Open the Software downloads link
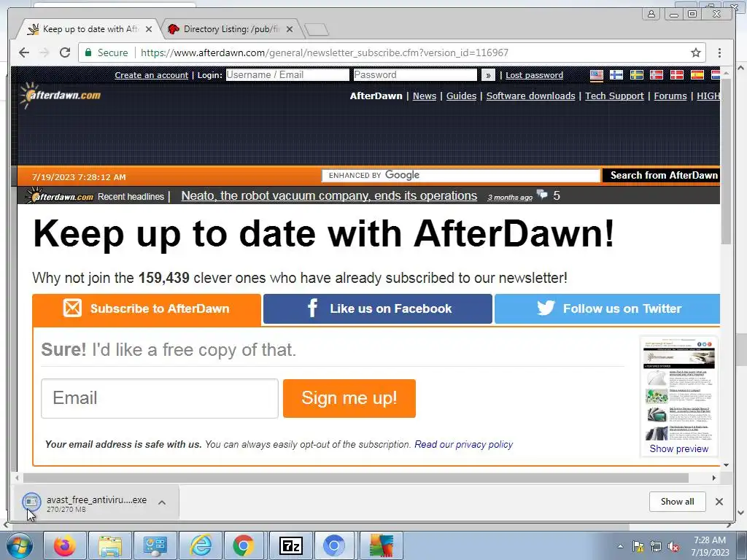Screen dimensions: 747x560 click(531, 96)
